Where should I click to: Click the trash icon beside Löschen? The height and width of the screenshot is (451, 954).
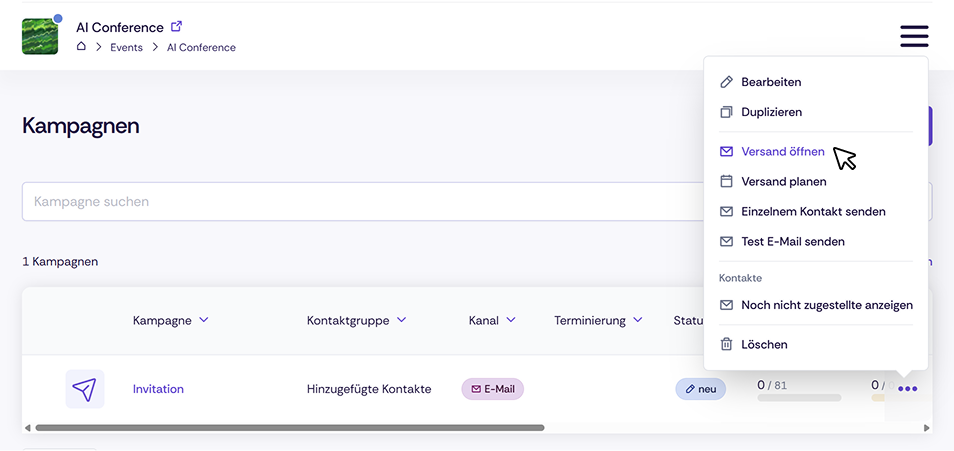pyautogui.click(x=726, y=344)
